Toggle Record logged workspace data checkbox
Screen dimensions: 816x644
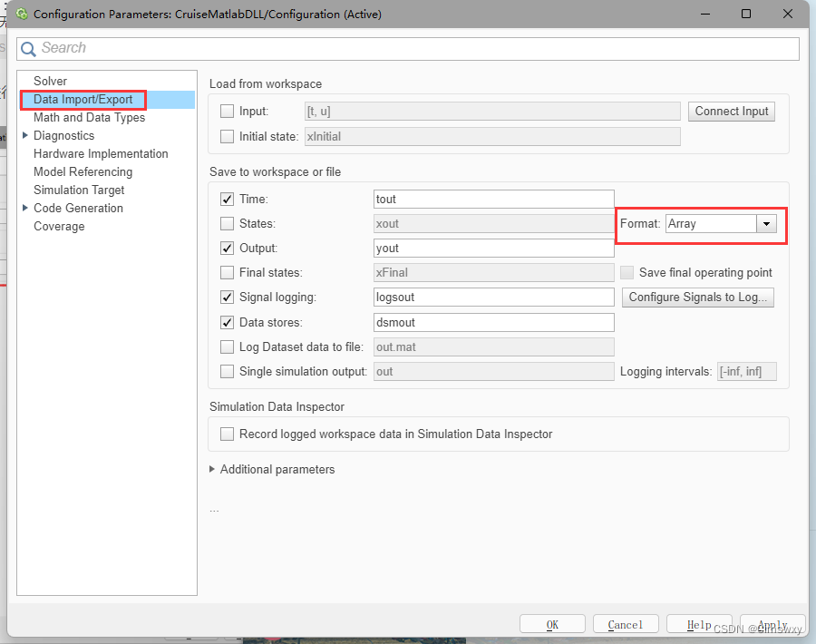pyautogui.click(x=227, y=434)
